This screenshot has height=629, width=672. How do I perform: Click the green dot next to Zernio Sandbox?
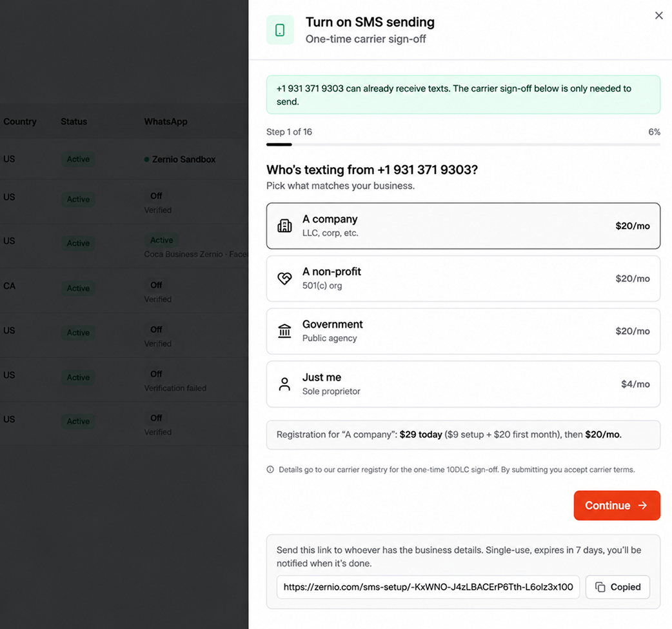146,159
